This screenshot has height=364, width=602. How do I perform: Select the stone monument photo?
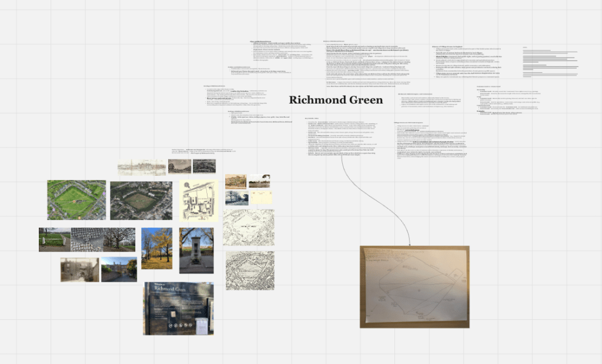coord(196,250)
